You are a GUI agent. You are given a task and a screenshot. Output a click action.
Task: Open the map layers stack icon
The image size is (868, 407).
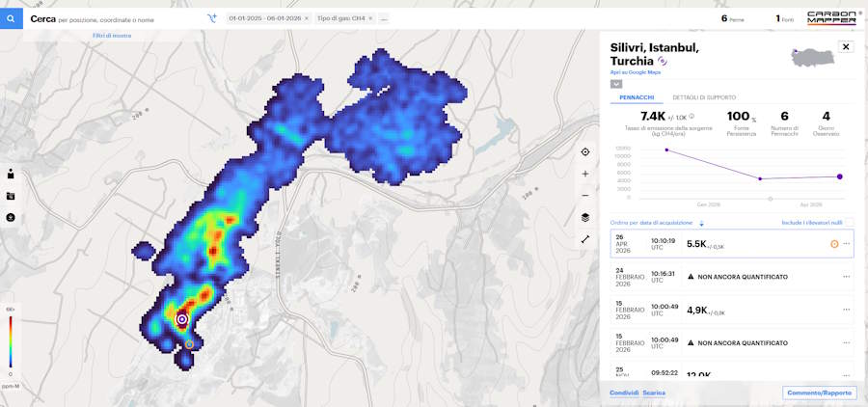pos(585,218)
